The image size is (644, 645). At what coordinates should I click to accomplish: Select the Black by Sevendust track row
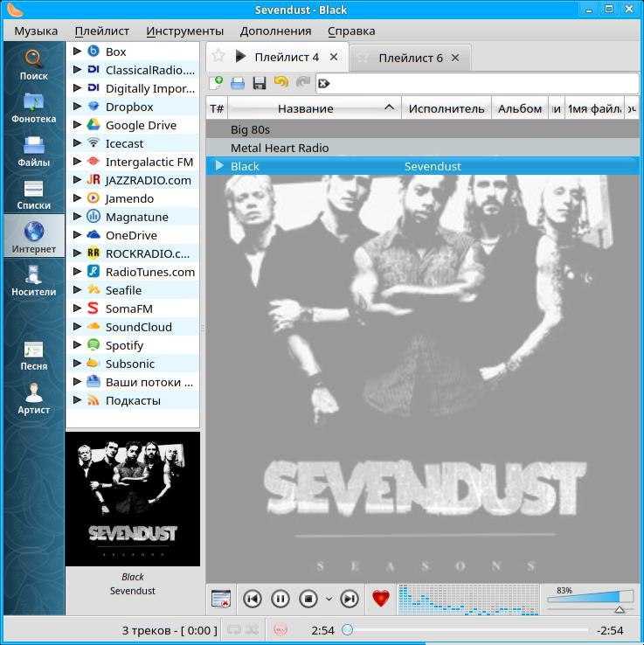coord(423,166)
